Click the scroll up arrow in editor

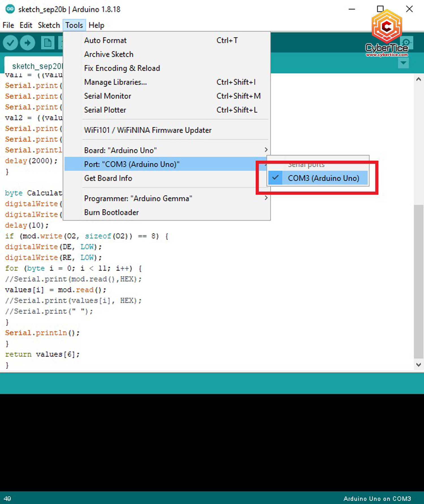pyautogui.click(x=419, y=79)
